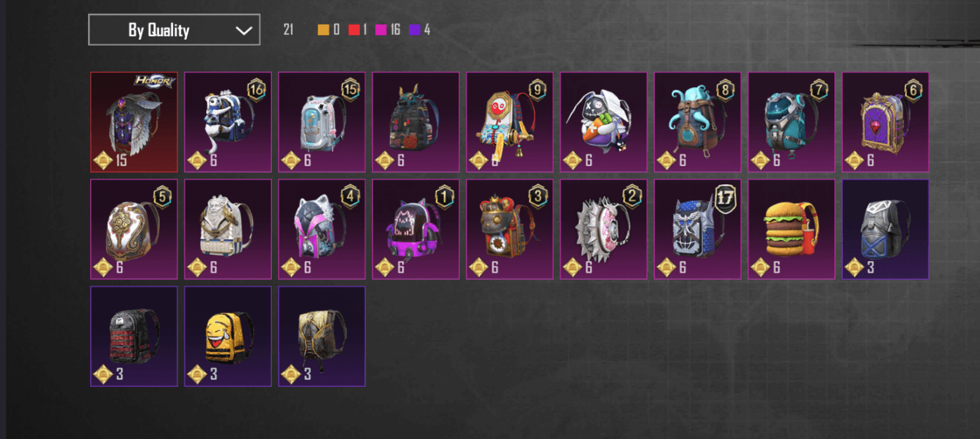Select the white lion statue backpack
Image resolution: width=980 pixels, height=439 pixels.
228,229
